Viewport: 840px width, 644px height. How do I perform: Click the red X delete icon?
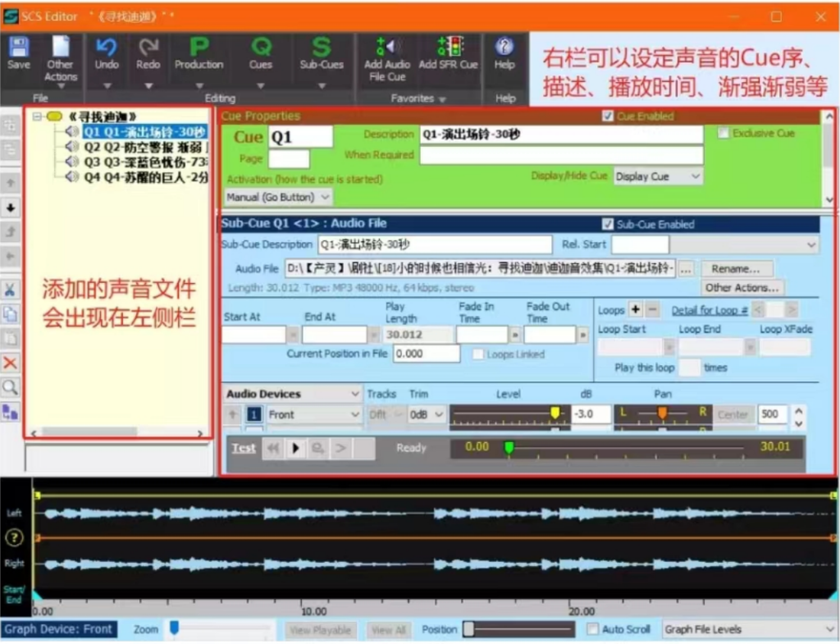point(10,363)
